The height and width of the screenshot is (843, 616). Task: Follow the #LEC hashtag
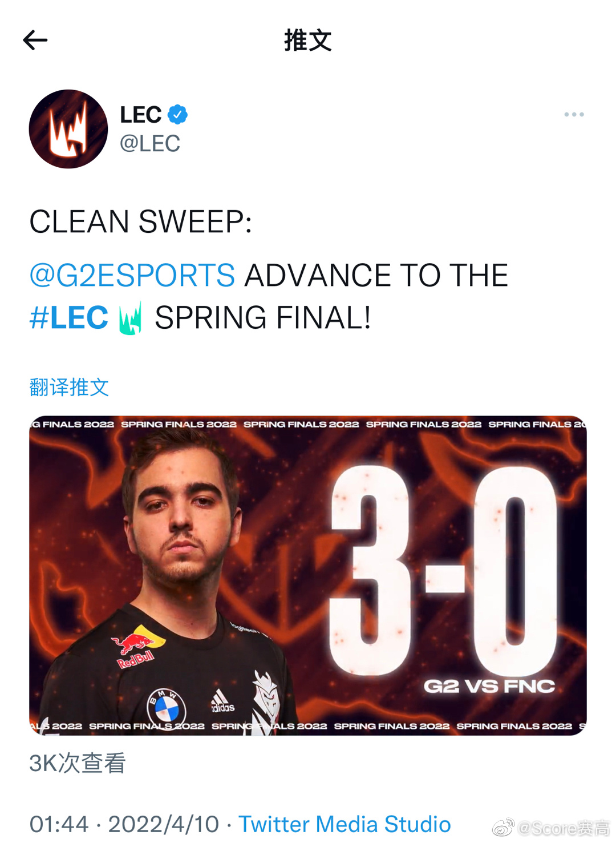tap(68, 317)
